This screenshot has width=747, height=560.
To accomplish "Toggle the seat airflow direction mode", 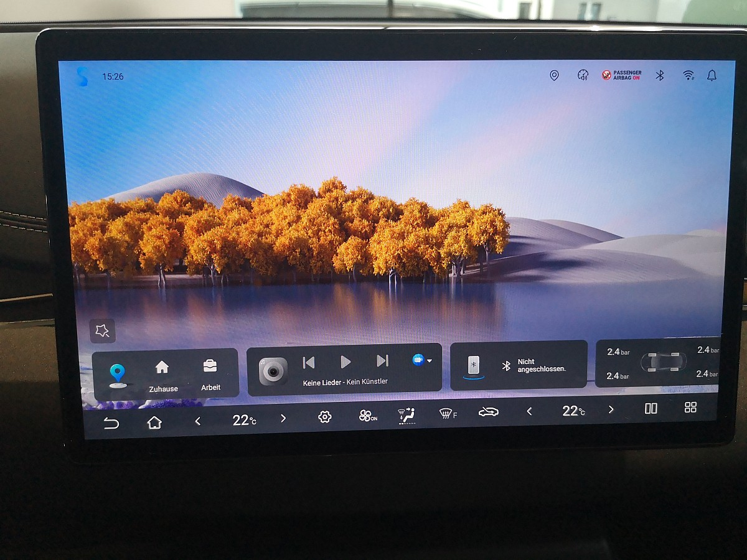I will pyautogui.click(x=406, y=416).
